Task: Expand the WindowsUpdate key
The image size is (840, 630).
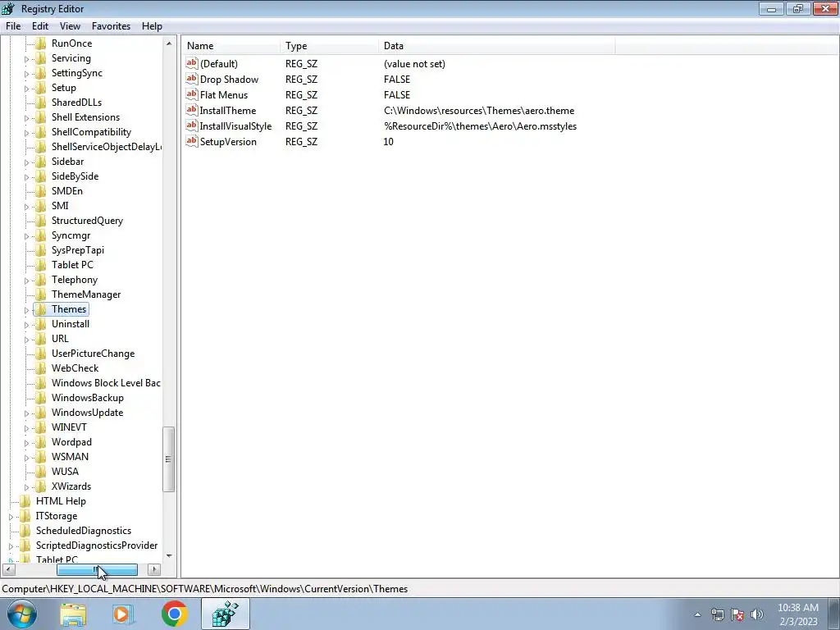Action: 26,413
